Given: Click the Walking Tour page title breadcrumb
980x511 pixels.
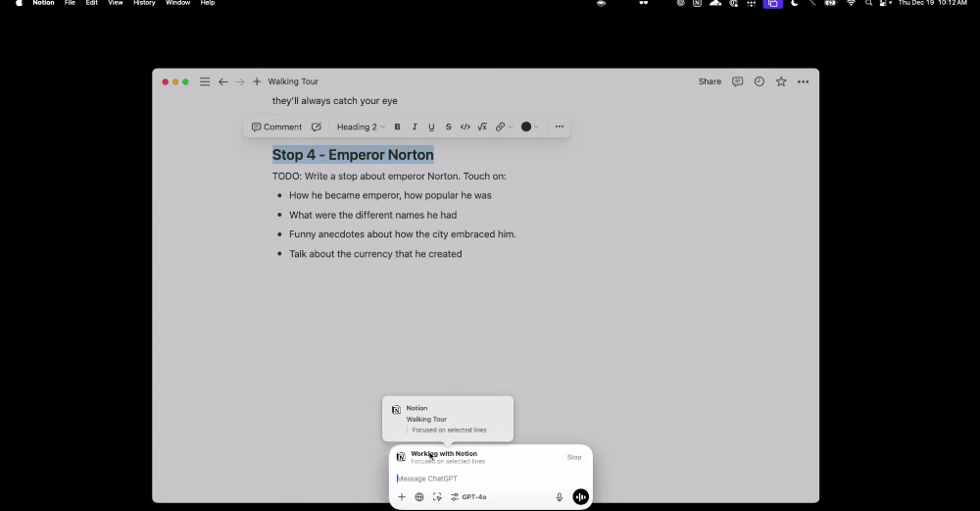Looking at the screenshot, I should (x=293, y=82).
